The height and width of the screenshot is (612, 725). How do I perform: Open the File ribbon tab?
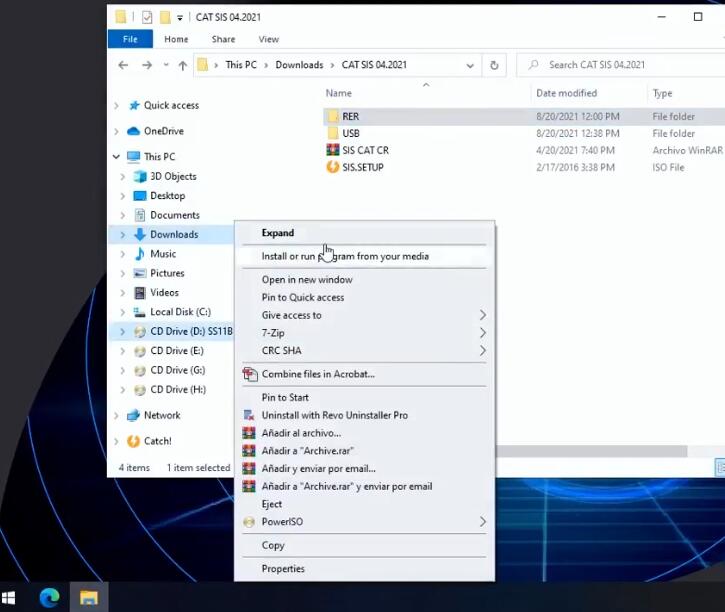point(130,39)
